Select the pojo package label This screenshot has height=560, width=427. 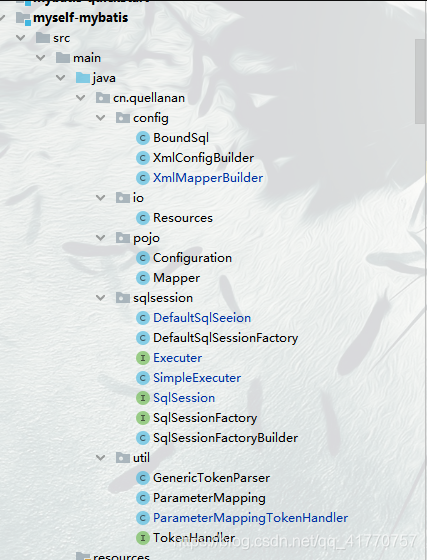coord(146,238)
